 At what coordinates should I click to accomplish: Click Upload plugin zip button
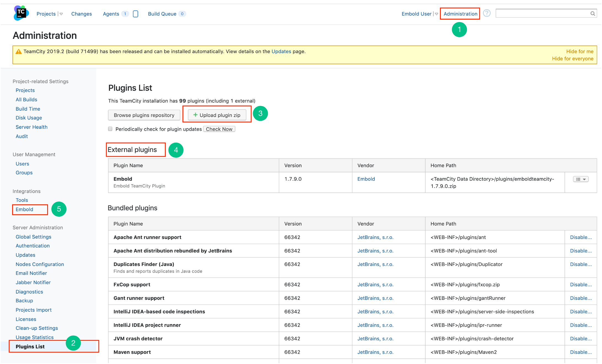(x=217, y=115)
